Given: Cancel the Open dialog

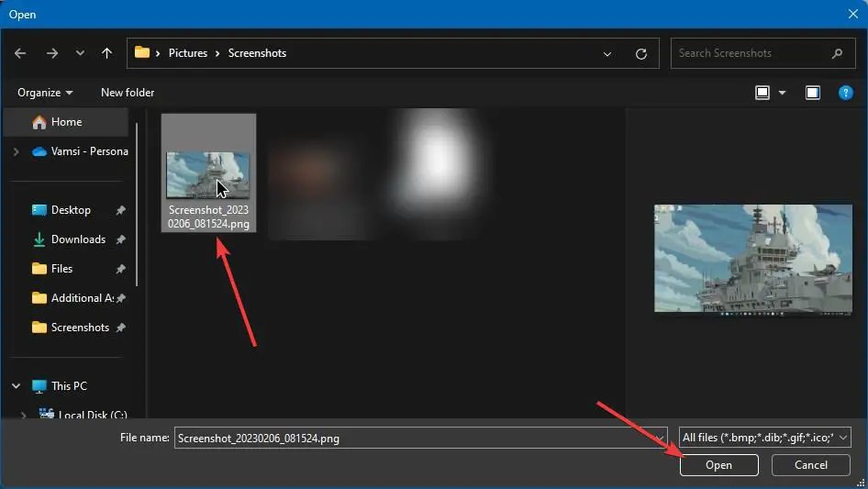Looking at the screenshot, I should tap(811, 465).
